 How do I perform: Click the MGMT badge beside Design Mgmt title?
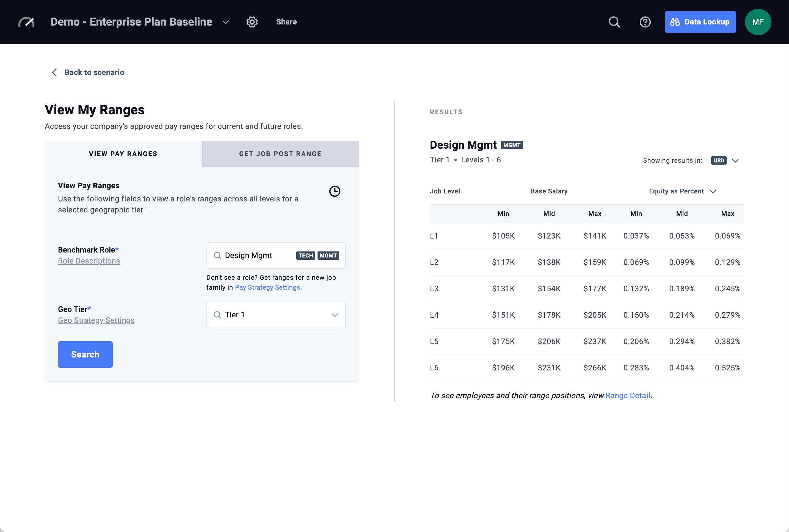512,145
